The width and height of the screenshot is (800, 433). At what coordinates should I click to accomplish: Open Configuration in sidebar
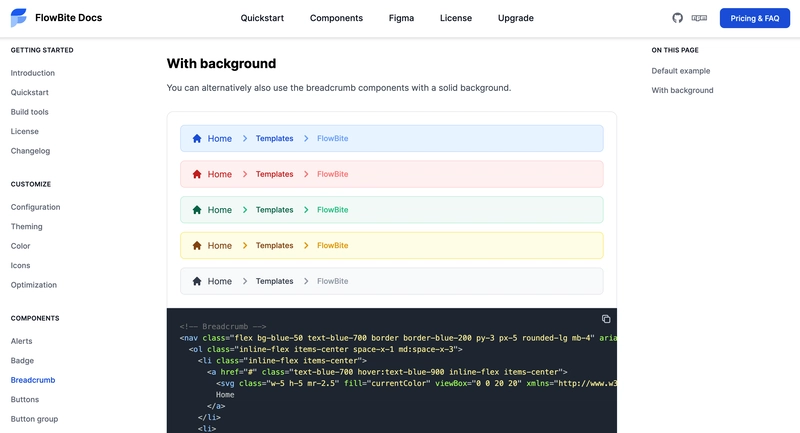click(35, 207)
